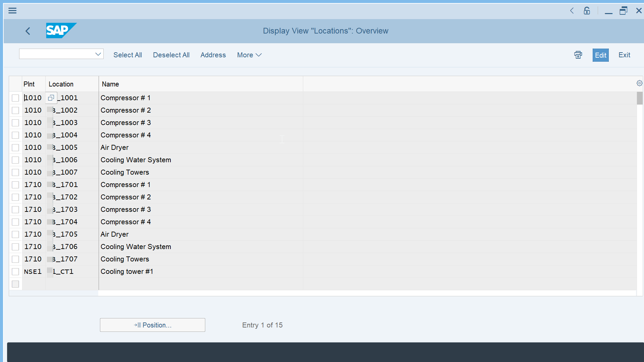Click the back chevron in the title bar
Screen dimensions: 644x362
coord(572,10)
